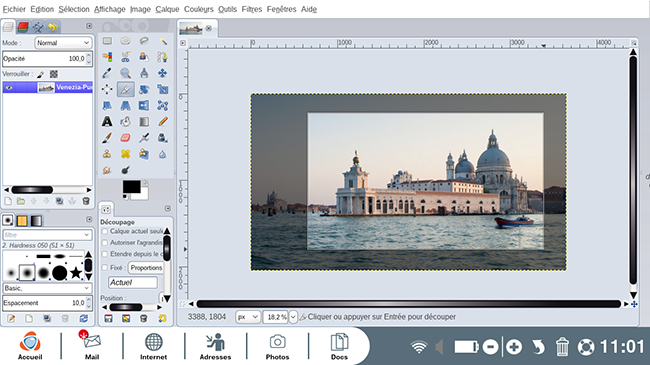Switch to the Patterns tab
Viewport: 650px width, 365px height.
(22, 221)
